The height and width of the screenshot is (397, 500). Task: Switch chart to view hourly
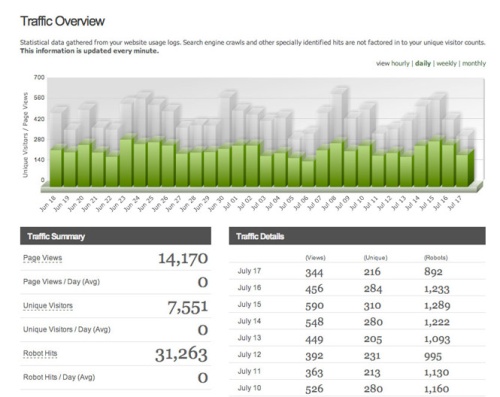[x=393, y=63]
